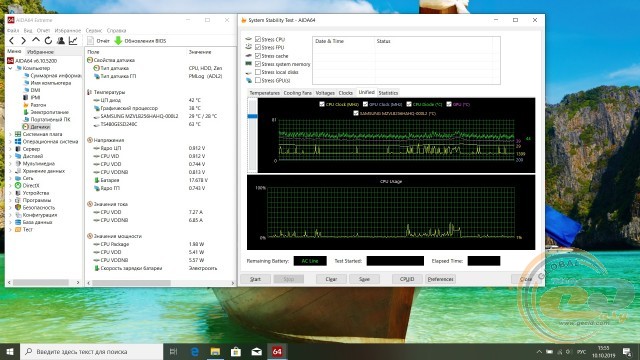
Task: Open the Windows Start menu
Action: [10, 351]
